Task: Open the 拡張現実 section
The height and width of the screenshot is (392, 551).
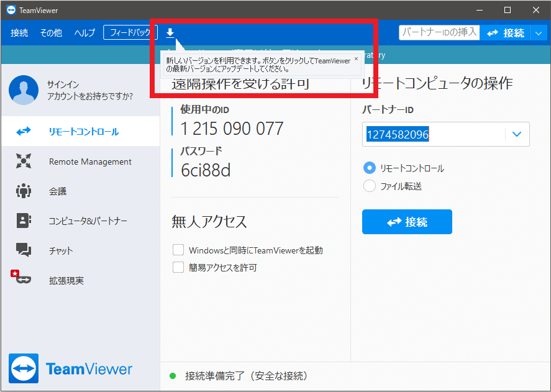Action: tap(81, 281)
